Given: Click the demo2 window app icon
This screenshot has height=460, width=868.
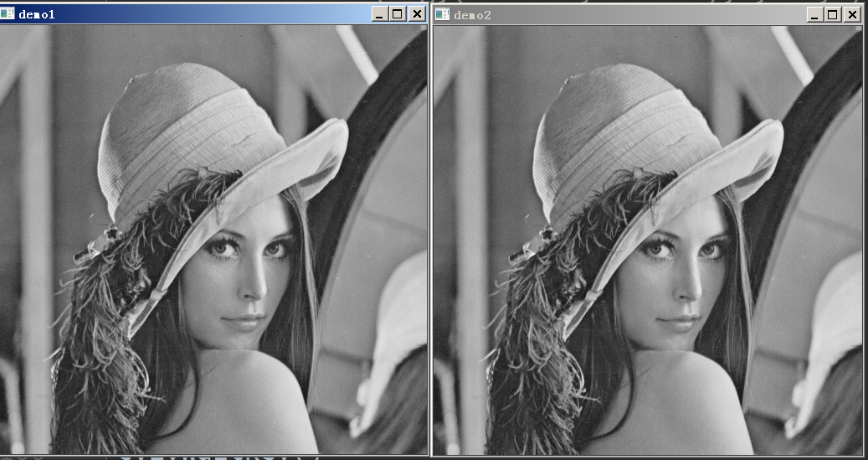Looking at the screenshot, I should [x=442, y=14].
